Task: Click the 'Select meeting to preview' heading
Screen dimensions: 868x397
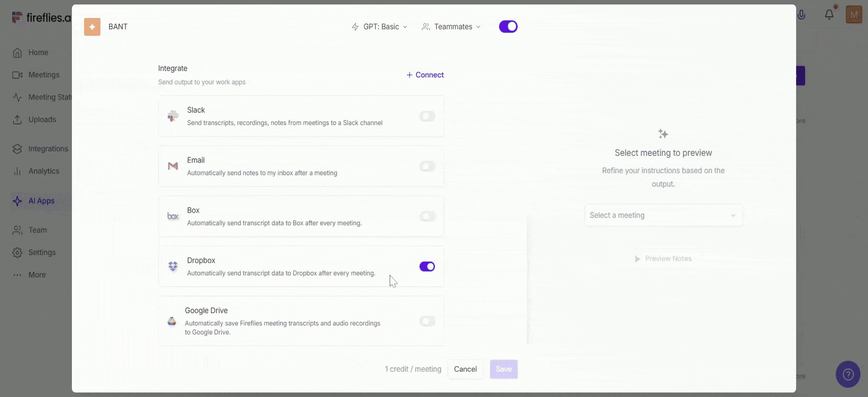Action: (x=663, y=153)
